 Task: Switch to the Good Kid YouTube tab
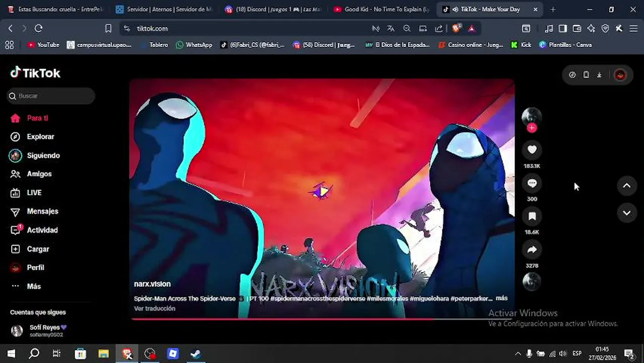(x=381, y=9)
